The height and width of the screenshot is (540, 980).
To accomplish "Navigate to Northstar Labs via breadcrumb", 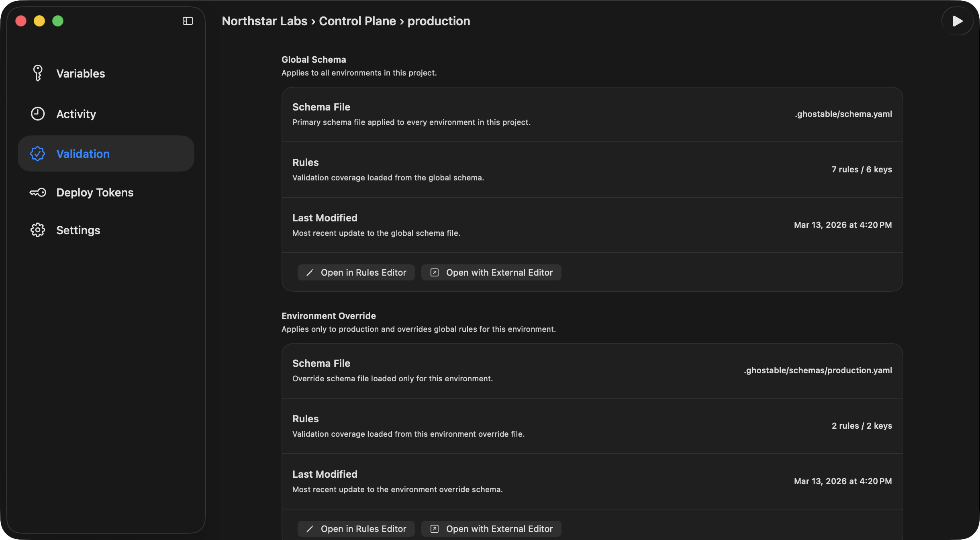I will point(264,21).
